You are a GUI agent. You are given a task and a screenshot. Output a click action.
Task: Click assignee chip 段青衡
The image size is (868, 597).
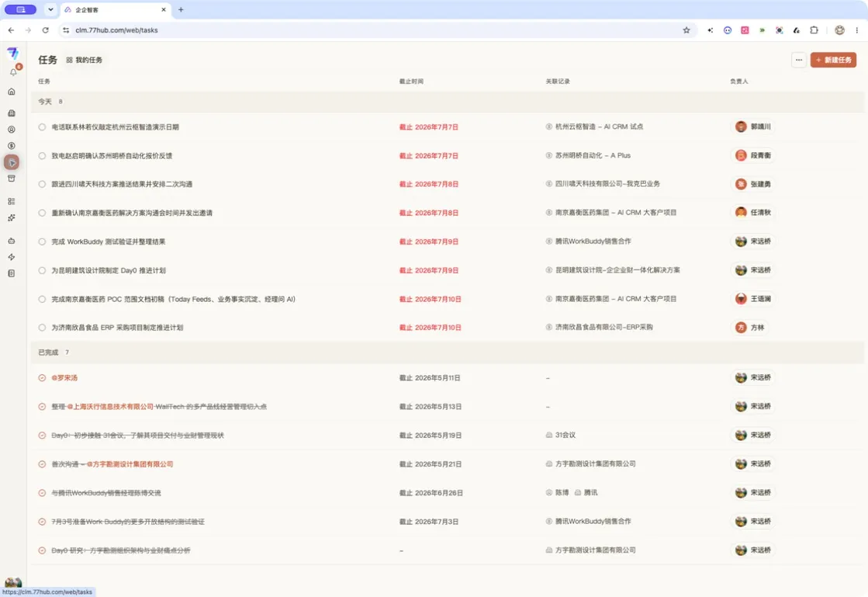pyautogui.click(x=753, y=155)
